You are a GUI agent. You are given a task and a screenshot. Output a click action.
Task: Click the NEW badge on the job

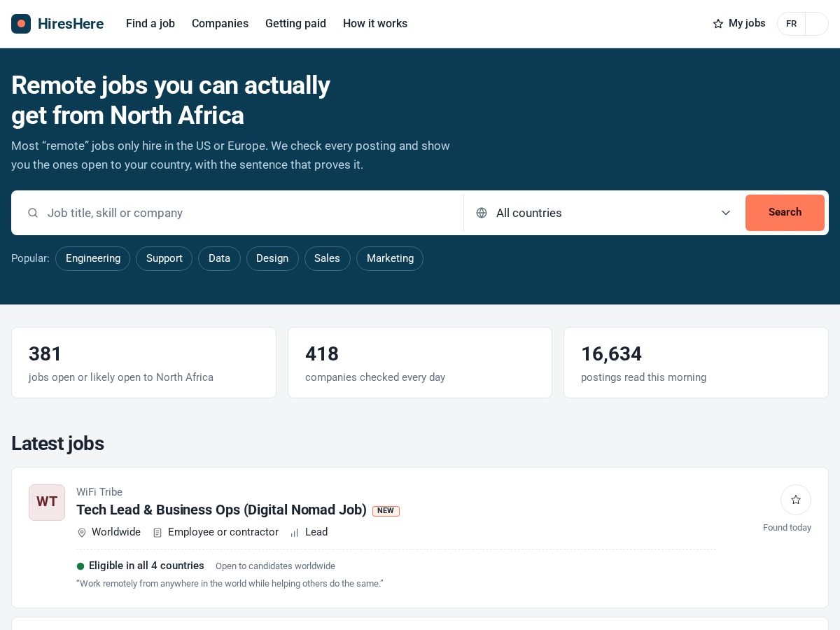pyautogui.click(x=386, y=511)
